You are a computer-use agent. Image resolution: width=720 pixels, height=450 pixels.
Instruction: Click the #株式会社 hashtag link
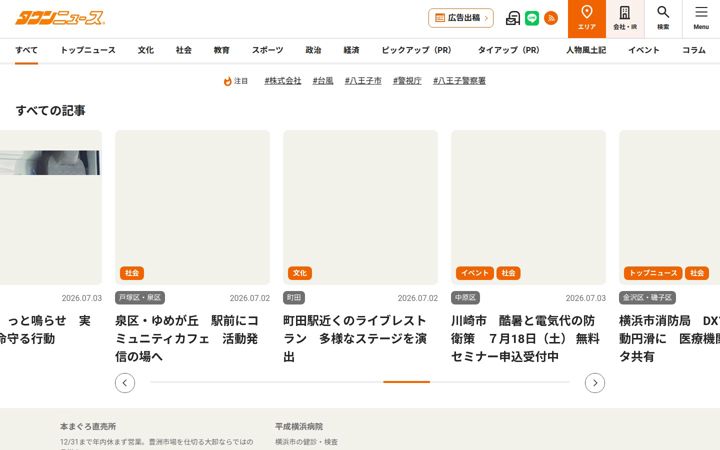[283, 81]
